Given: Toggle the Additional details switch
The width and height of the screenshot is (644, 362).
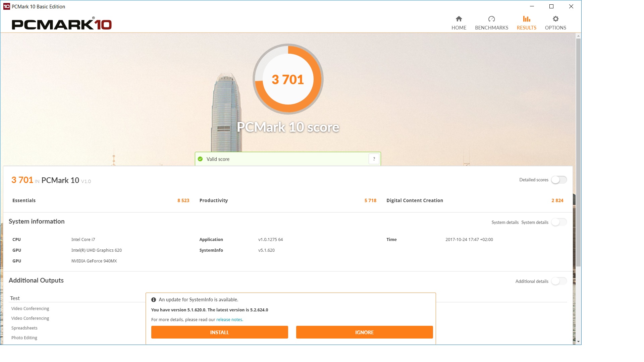Looking at the screenshot, I should tap(559, 281).
